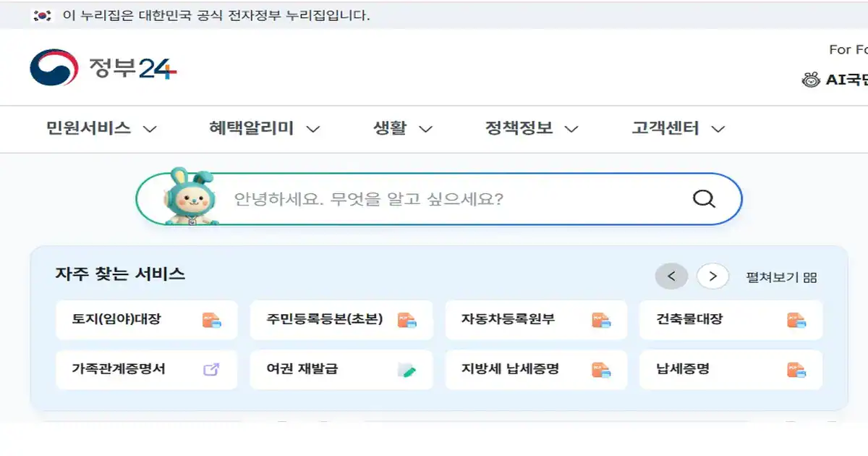Open the 토지(임야)대장 service
The width and height of the screenshot is (868, 456).
coord(146,320)
